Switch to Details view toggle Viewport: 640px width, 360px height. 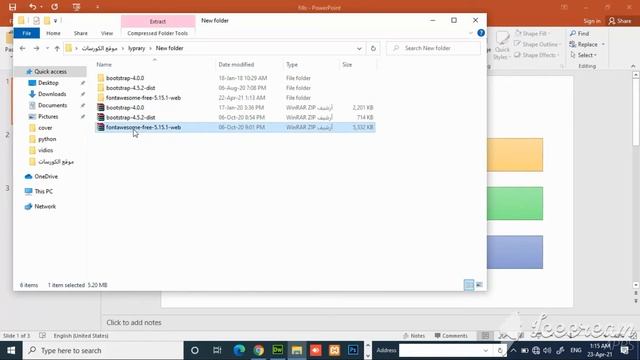469,285
